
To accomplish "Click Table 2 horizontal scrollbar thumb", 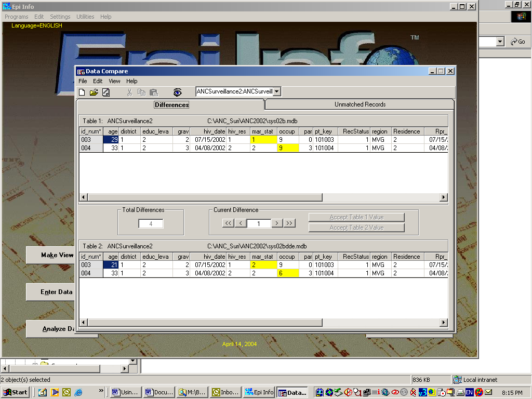I will tap(205, 322).
